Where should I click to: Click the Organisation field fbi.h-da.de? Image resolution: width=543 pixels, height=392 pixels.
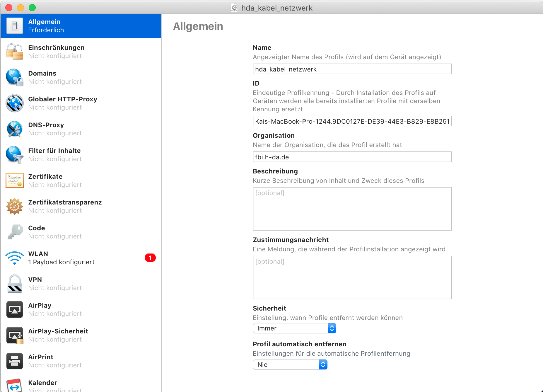coord(352,157)
